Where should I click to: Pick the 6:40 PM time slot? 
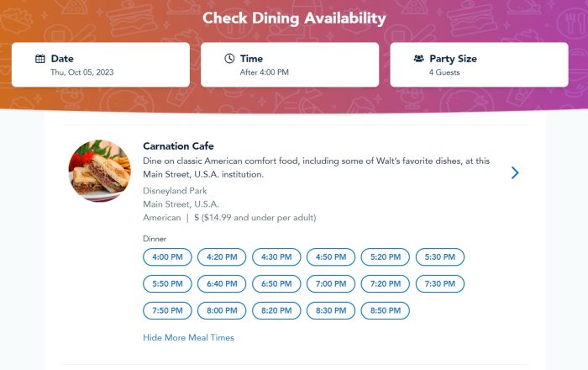222,284
